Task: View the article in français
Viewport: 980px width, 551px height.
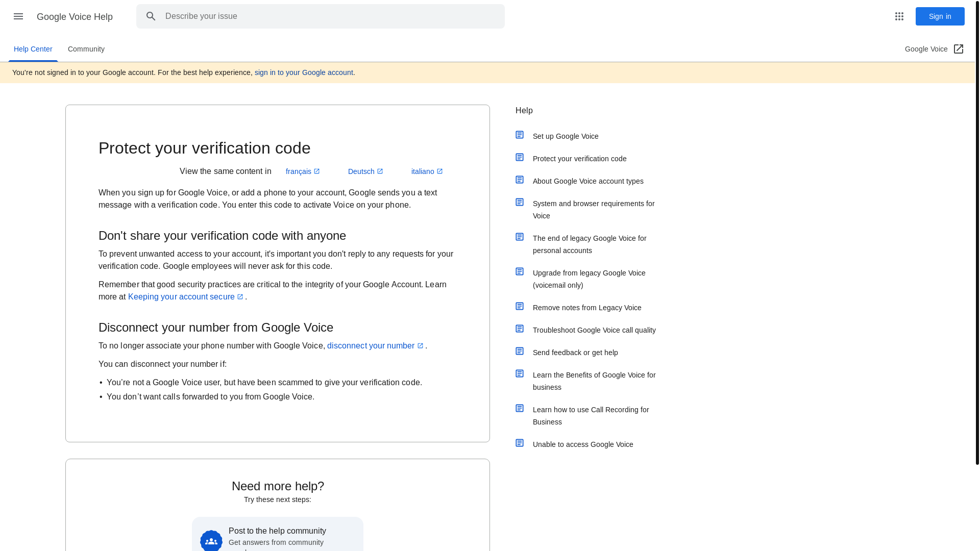Action: [303, 171]
